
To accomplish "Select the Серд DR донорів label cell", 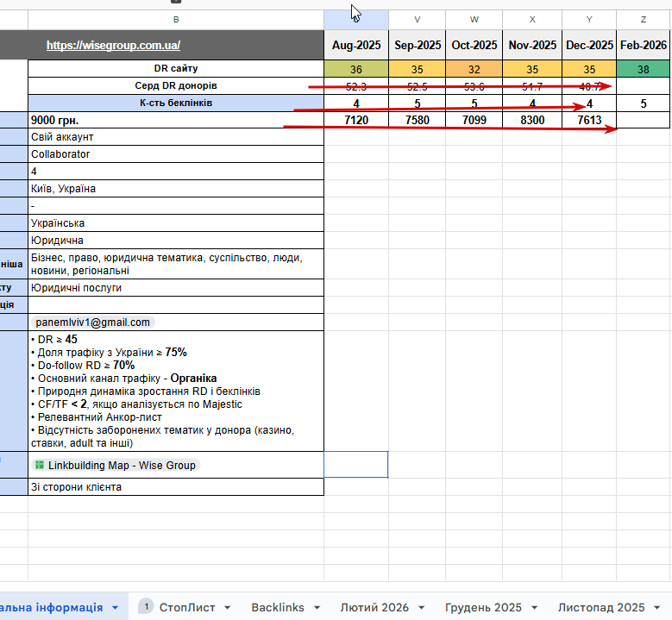I will 176,85.
